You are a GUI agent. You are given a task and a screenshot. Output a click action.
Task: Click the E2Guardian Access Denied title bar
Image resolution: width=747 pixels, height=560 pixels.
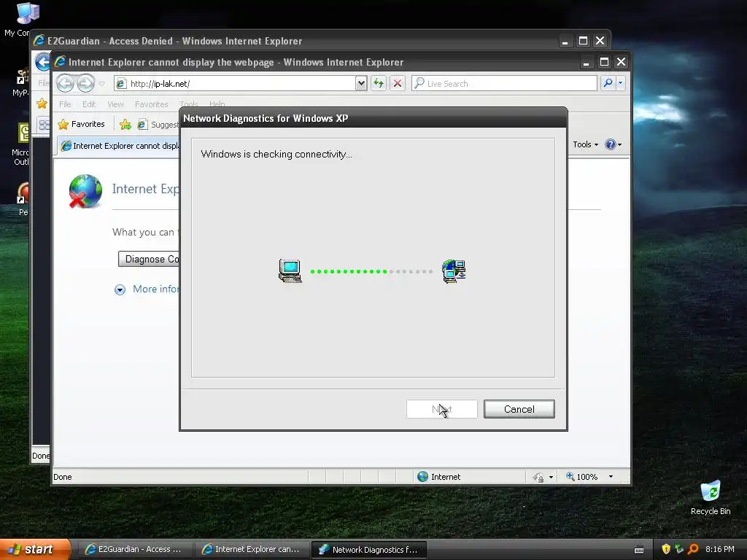coord(295,41)
